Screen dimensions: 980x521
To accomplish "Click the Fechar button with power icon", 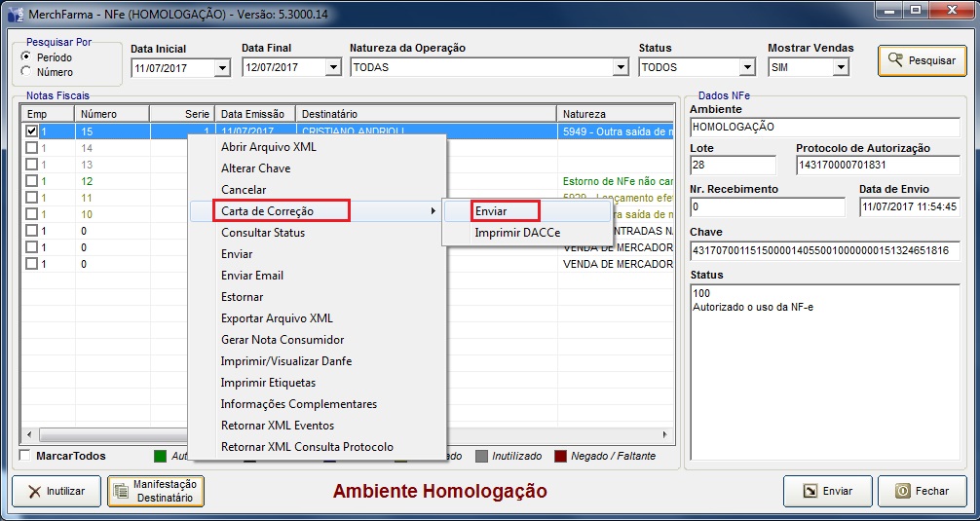I will tap(922, 491).
